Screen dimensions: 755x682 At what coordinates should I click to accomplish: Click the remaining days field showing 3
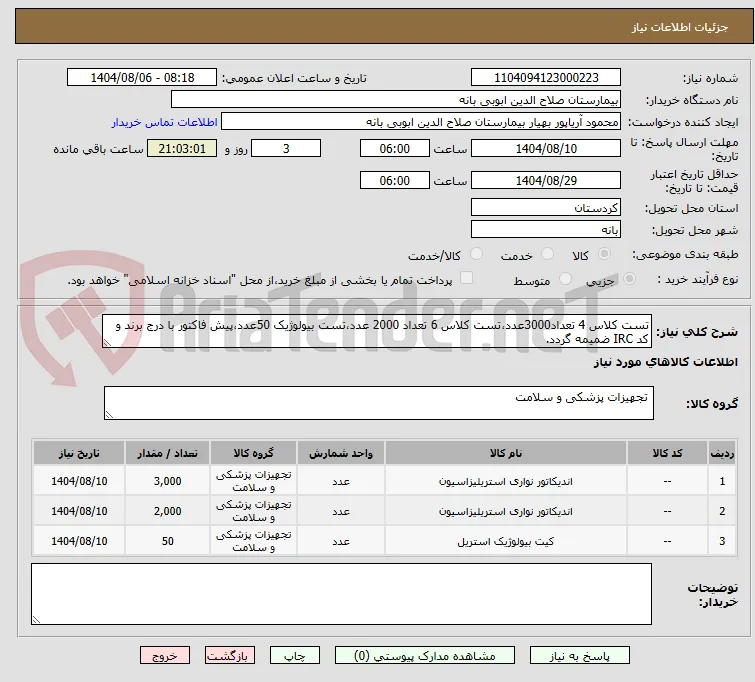[x=286, y=148]
